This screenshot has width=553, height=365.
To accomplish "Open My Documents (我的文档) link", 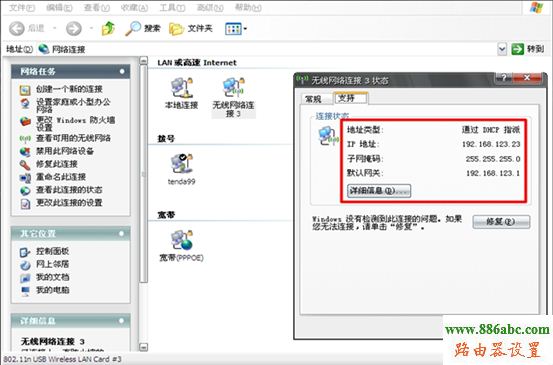I will coord(53,277).
